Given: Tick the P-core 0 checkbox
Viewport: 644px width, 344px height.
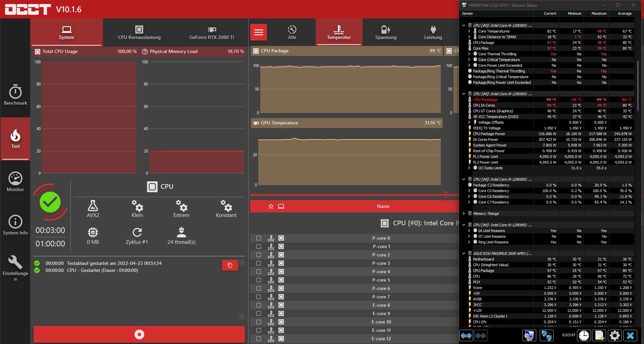Looking at the screenshot, I should click(259, 238).
